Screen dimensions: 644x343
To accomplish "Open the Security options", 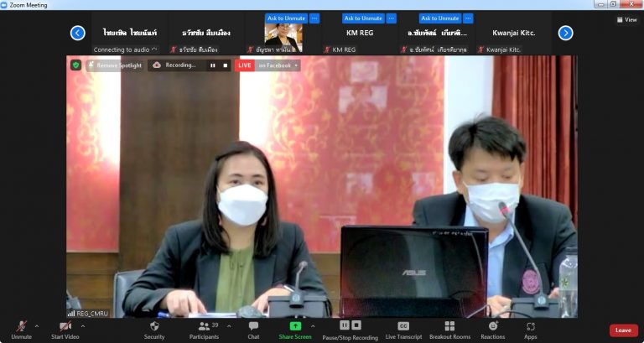I will (154, 329).
